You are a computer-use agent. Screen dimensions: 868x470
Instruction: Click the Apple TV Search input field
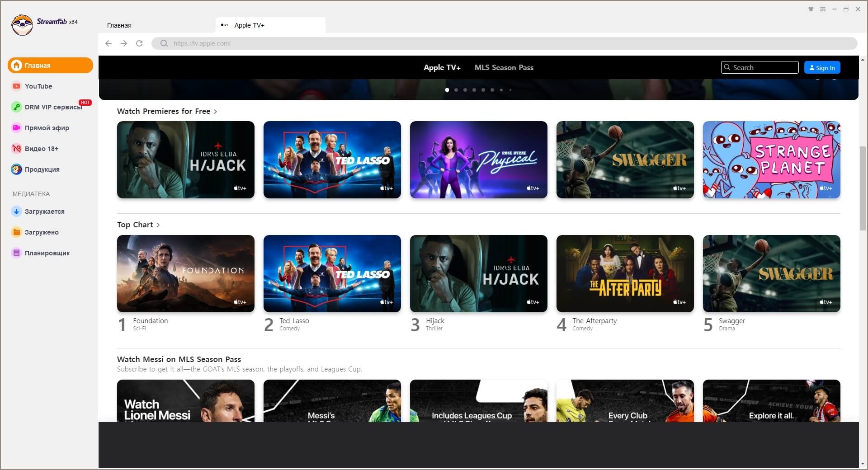[x=759, y=67]
